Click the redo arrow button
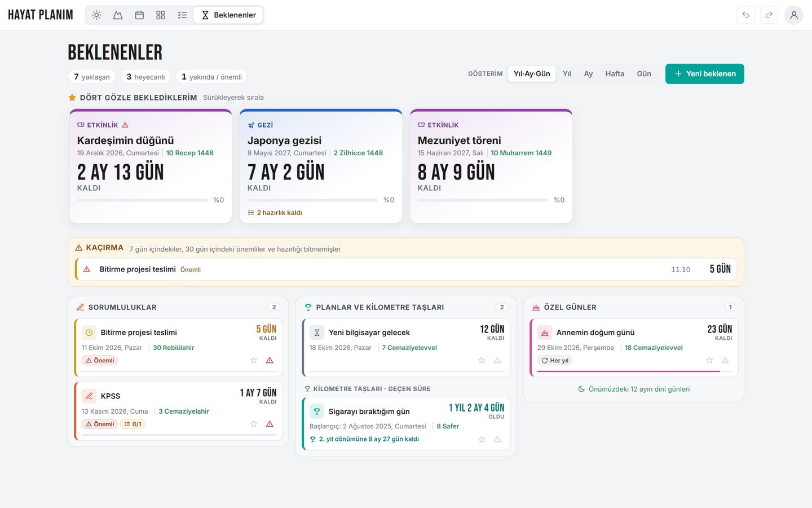The width and height of the screenshot is (812, 508). click(x=769, y=15)
